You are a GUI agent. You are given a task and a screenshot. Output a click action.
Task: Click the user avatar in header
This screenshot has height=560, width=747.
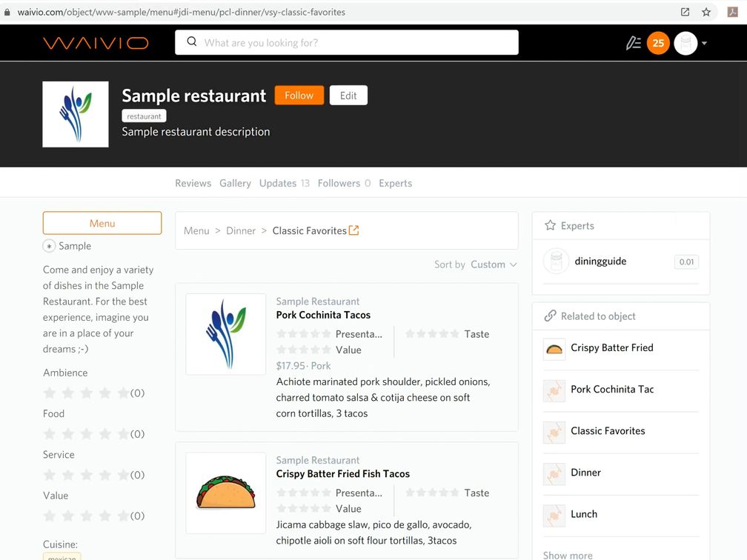click(685, 43)
